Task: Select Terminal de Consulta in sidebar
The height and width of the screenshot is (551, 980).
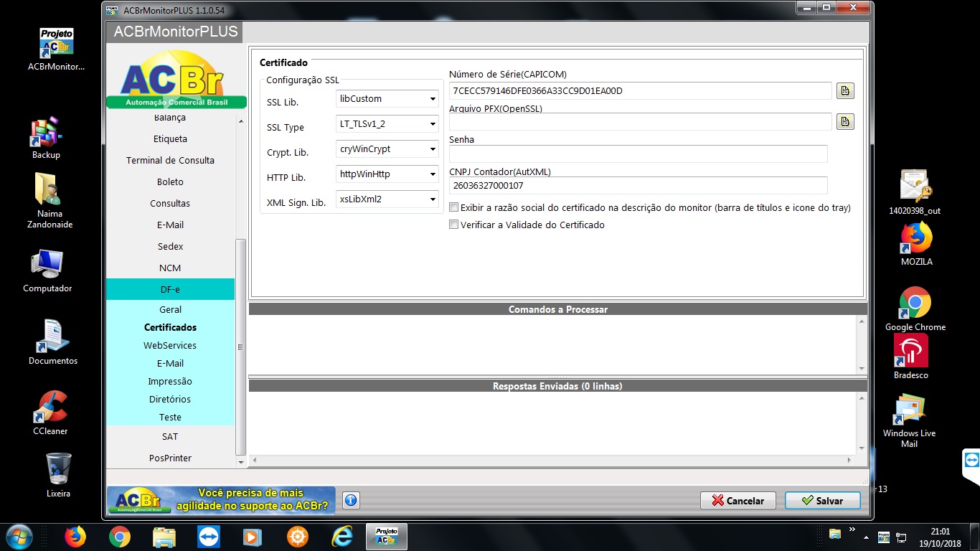Action: coord(170,160)
